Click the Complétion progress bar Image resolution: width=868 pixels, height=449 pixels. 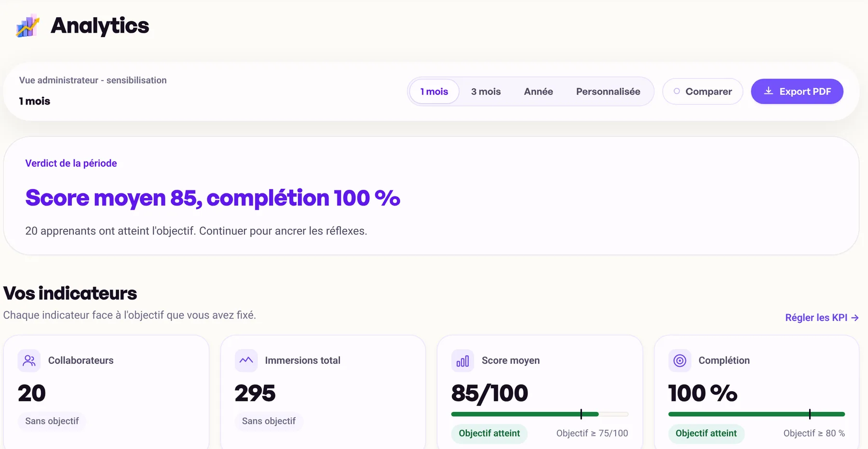pos(756,414)
